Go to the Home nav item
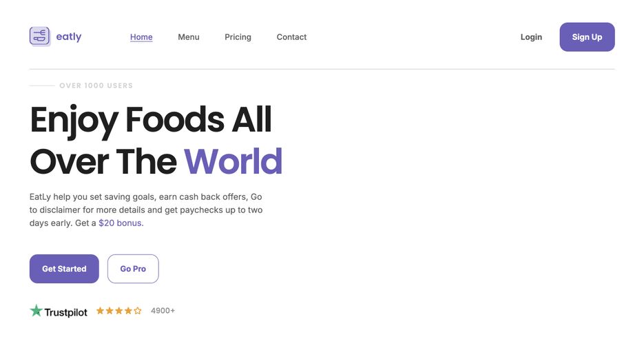Image resolution: width=644 pixels, height=355 pixels. (141, 37)
